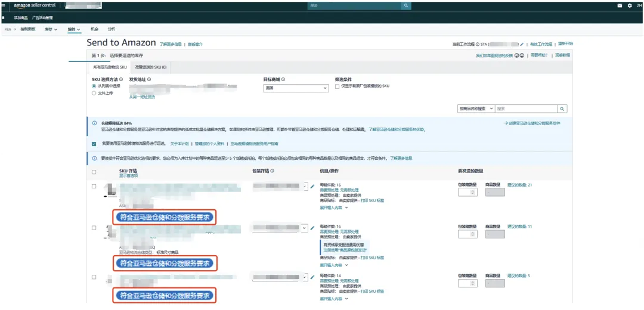Image resolution: width=644 pixels, height=310 pixels.
Task: Edit packing details with first row pencil icon
Action: click(x=312, y=186)
